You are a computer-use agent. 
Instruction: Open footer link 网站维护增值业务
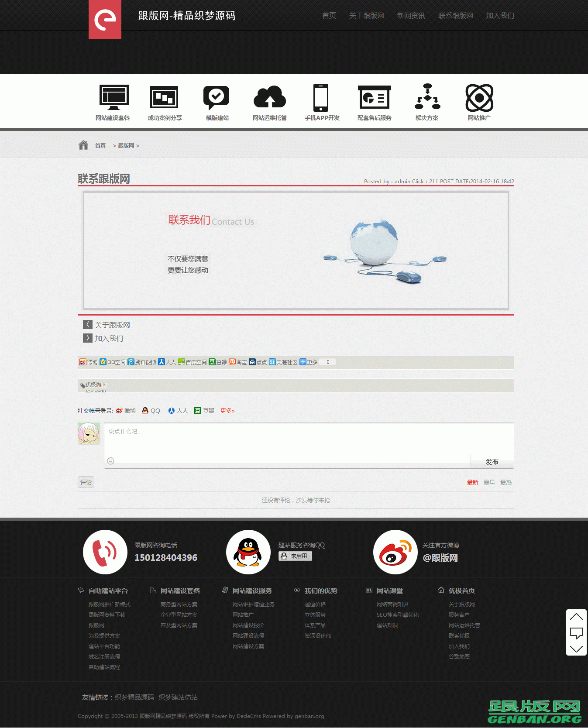254,604
